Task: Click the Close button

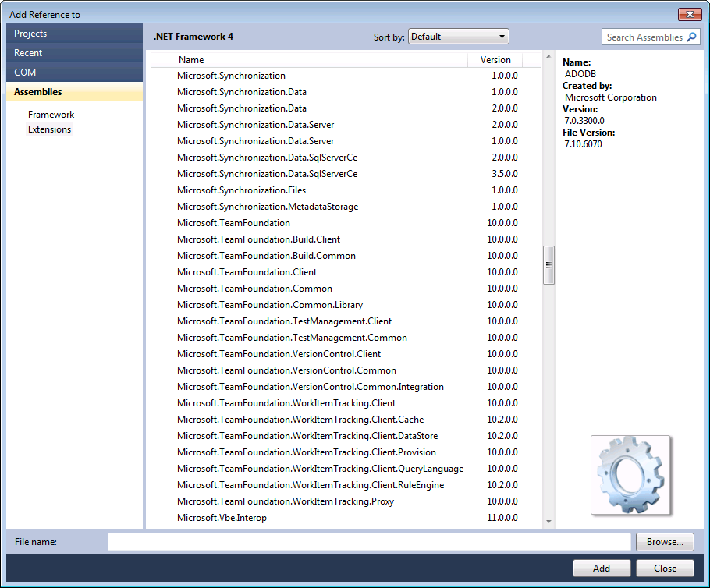Action: pos(665,568)
